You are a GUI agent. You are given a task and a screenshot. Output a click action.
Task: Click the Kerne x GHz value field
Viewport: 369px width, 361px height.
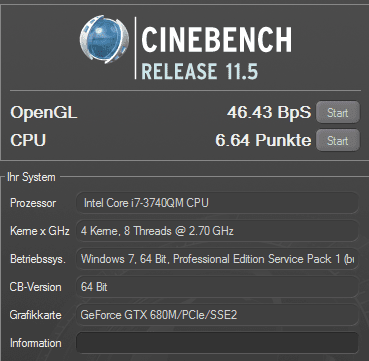coord(217,231)
